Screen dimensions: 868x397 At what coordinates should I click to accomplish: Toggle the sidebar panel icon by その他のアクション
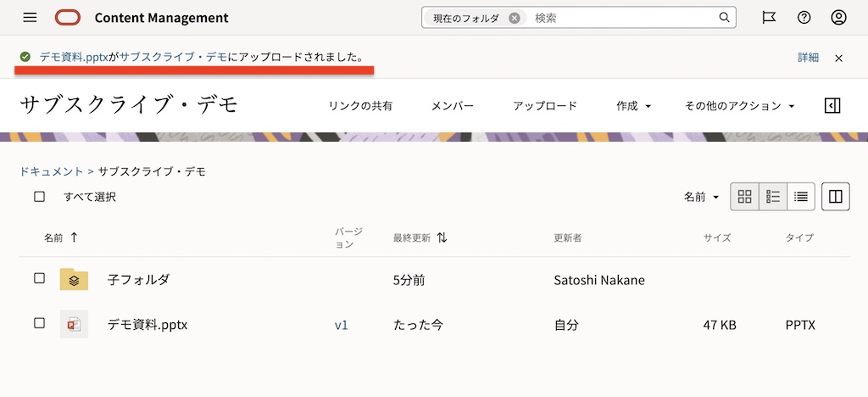(x=832, y=106)
